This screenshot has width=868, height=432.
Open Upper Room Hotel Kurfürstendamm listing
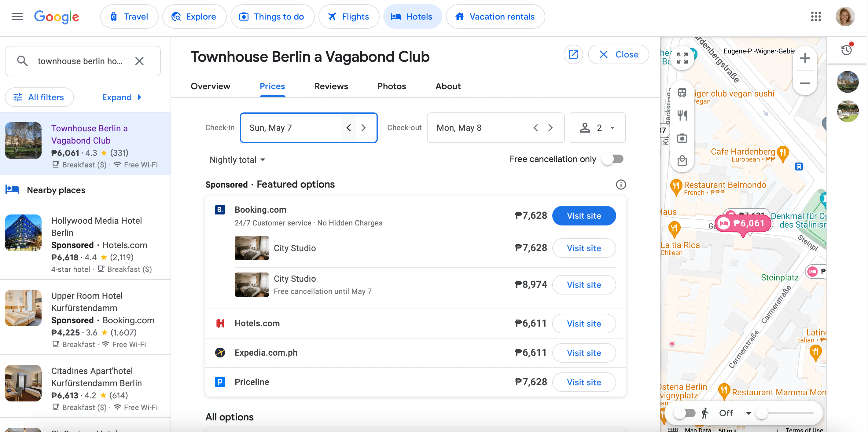pyautogui.click(x=85, y=317)
